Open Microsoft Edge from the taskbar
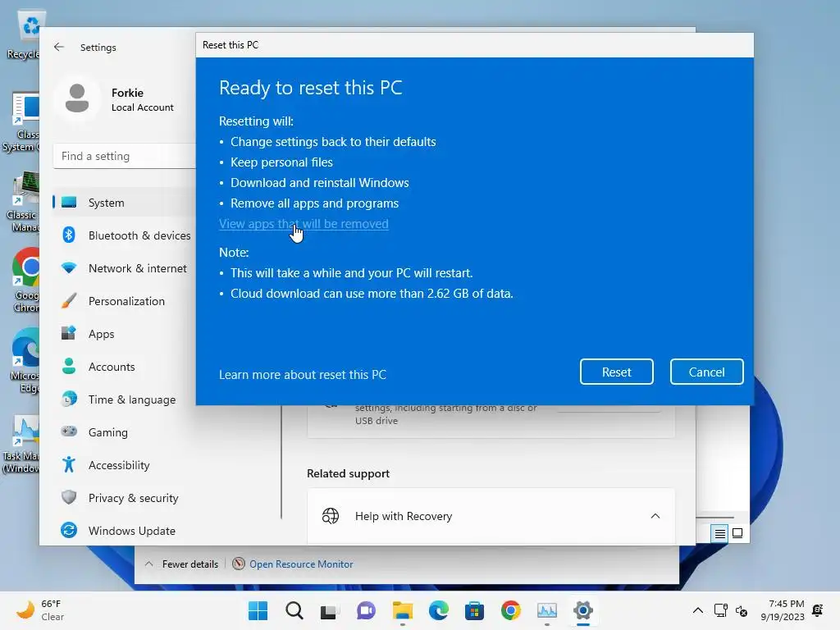840x630 pixels. tap(438, 610)
